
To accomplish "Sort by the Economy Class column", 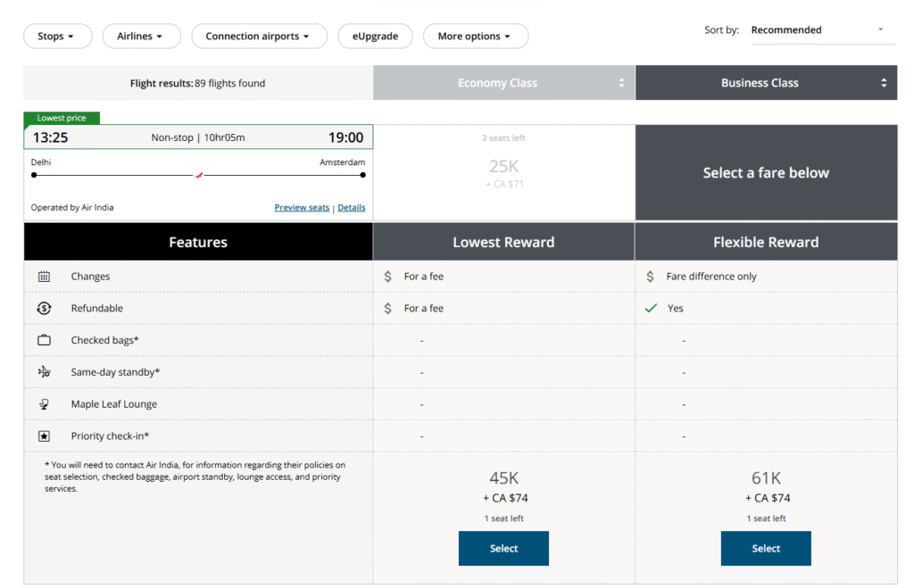I will (x=503, y=83).
